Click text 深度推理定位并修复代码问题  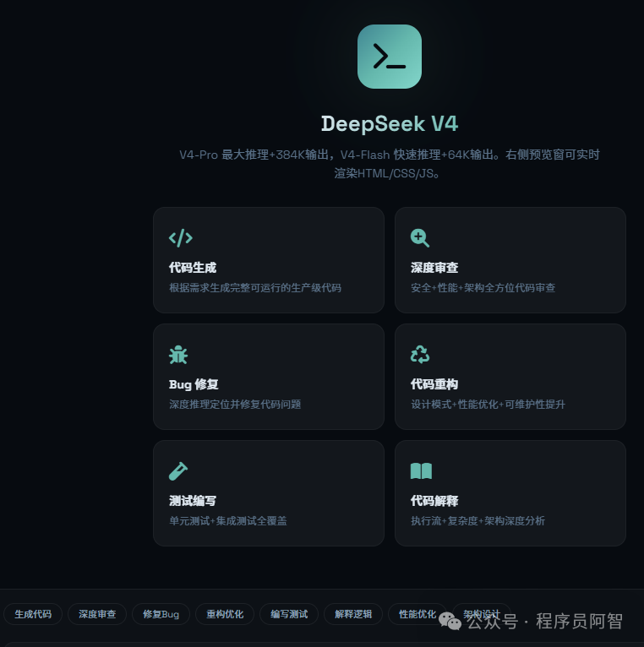(x=235, y=405)
